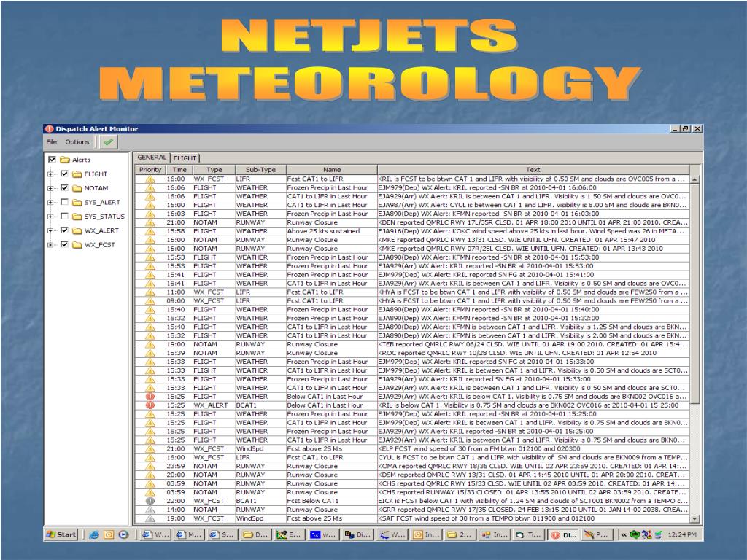Click the alert list scroll up arrow

pos(695,179)
